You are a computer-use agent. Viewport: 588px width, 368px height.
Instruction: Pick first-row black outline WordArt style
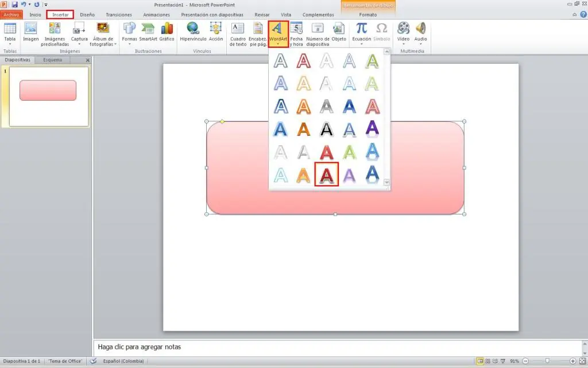[280, 60]
